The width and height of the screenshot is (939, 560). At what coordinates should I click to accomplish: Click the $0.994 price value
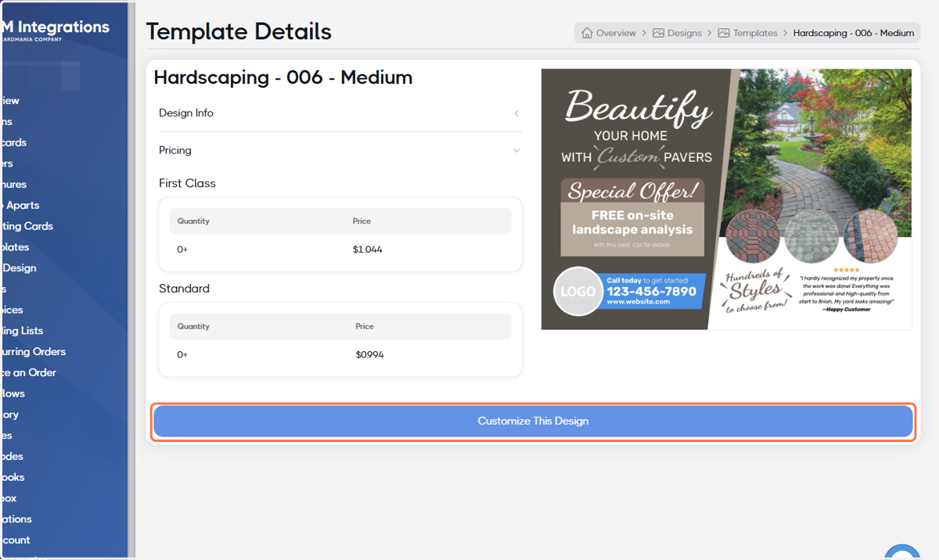(369, 354)
